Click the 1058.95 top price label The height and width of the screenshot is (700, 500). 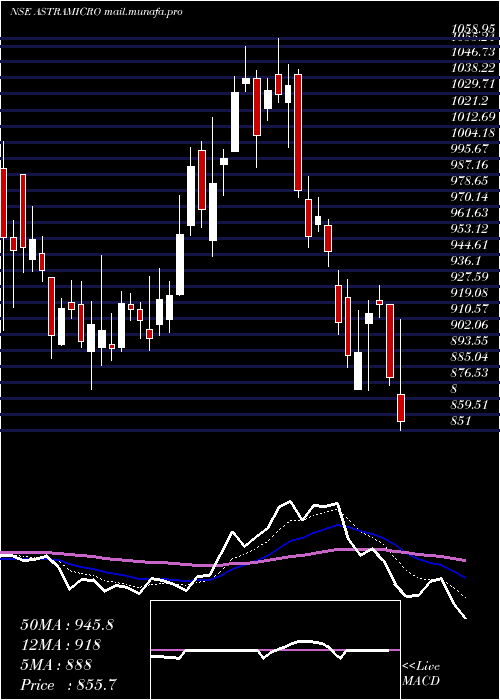474,30
